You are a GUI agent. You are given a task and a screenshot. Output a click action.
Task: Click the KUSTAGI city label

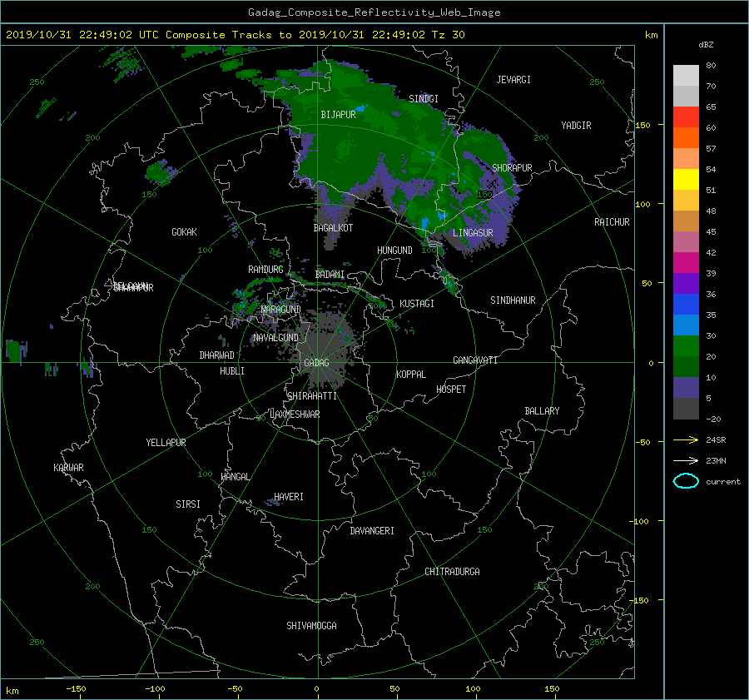(417, 304)
